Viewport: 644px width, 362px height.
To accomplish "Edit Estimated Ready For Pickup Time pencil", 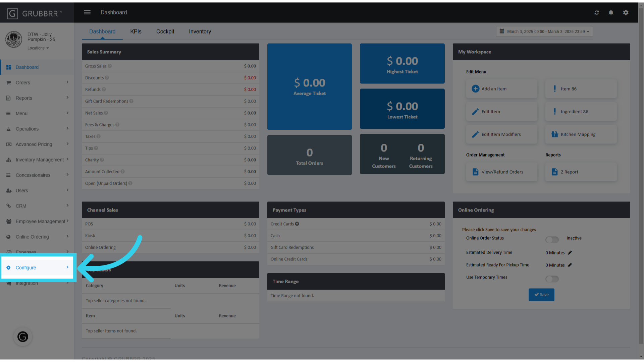I will 570,265.
